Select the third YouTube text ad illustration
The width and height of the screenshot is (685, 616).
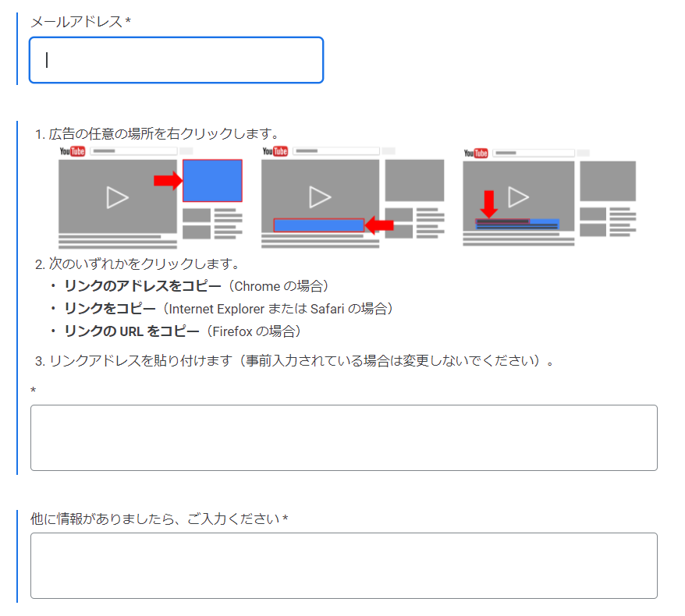click(x=549, y=197)
